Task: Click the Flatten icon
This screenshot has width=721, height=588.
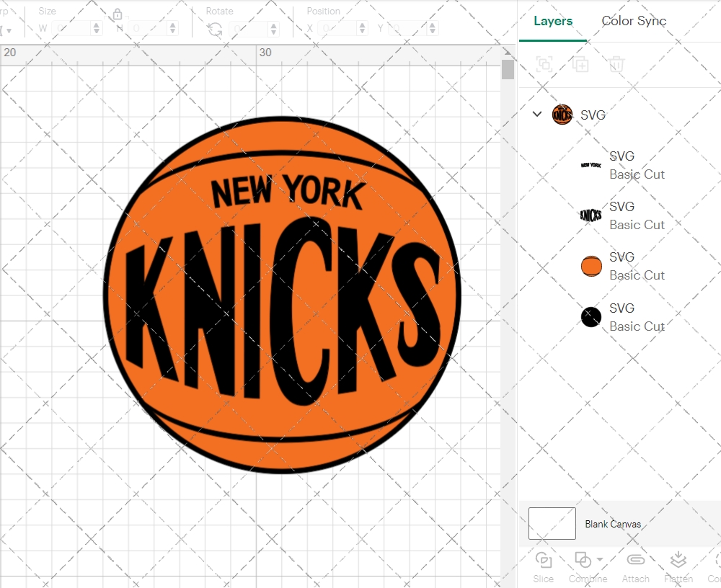Action: click(x=678, y=561)
